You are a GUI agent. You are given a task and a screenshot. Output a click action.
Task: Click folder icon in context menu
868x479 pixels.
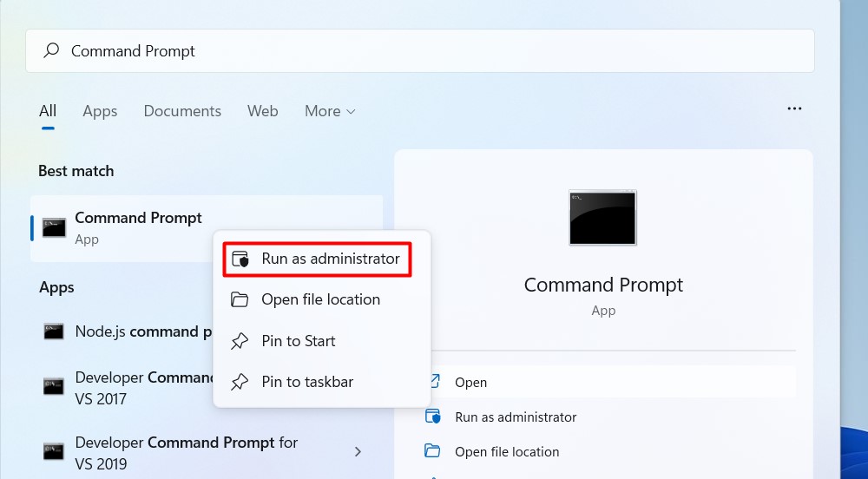[240, 299]
